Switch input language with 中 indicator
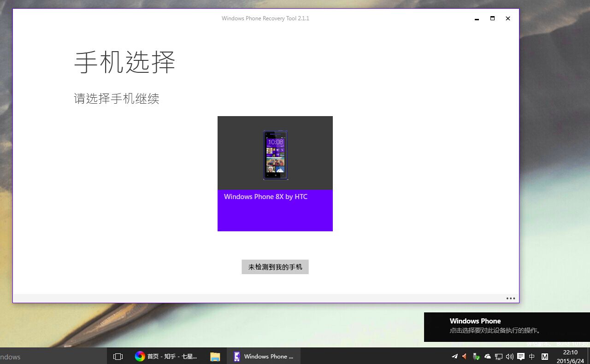This screenshot has height=364, width=590. pos(532,356)
